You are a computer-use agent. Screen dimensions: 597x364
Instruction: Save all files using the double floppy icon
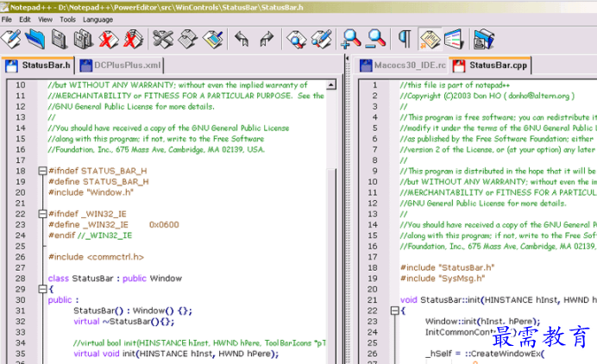pyautogui.click(x=84, y=39)
